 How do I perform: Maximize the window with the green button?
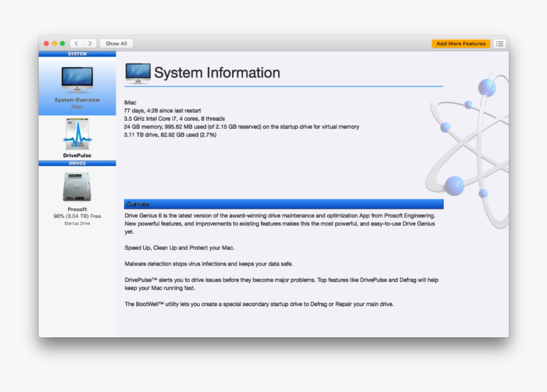click(x=62, y=44)
